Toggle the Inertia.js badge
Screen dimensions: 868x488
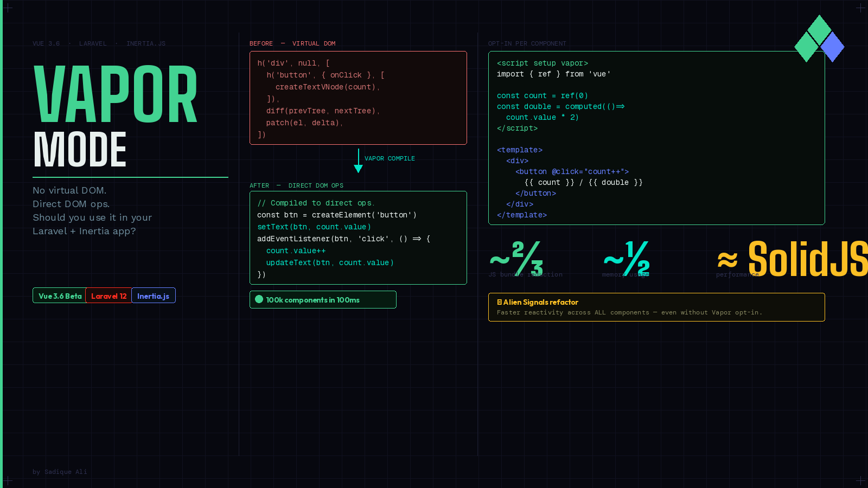coord(153,296)
